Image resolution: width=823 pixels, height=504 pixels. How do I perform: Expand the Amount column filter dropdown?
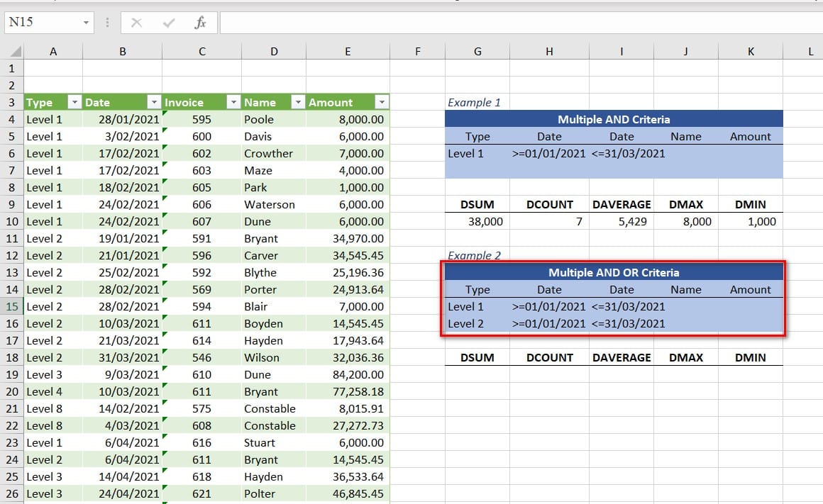pyautogui.click(x=382, y=102)
